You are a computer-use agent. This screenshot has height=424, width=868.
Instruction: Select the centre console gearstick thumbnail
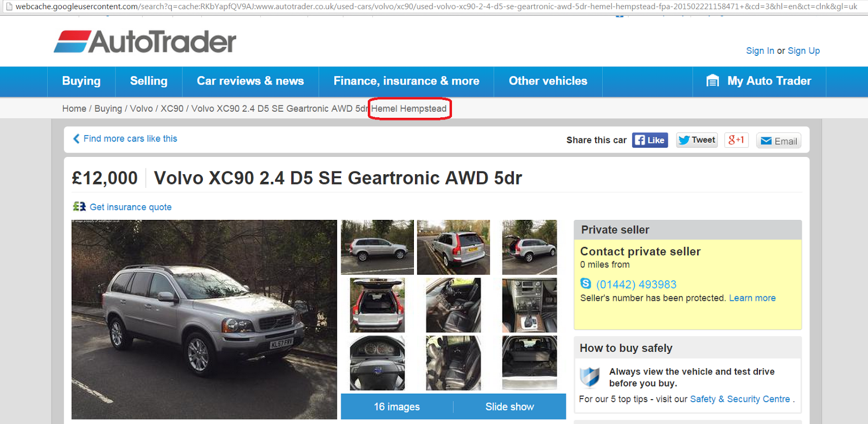pyautogui.click(x=529, y=305)
